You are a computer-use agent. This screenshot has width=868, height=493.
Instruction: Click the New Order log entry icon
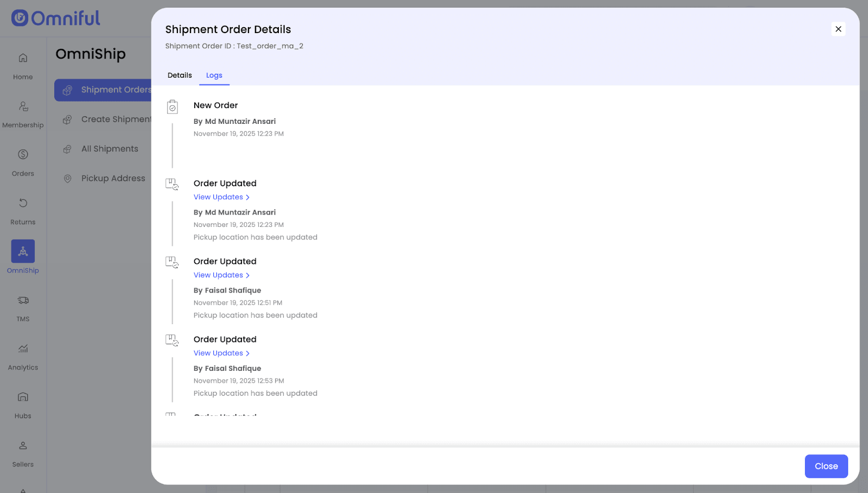[172, 107]
